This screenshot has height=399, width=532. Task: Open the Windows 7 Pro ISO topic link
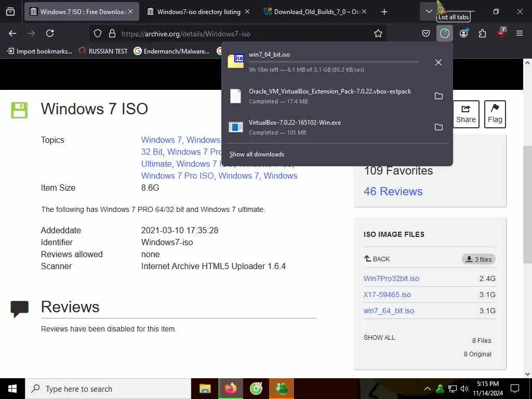(x=178, y=176)
